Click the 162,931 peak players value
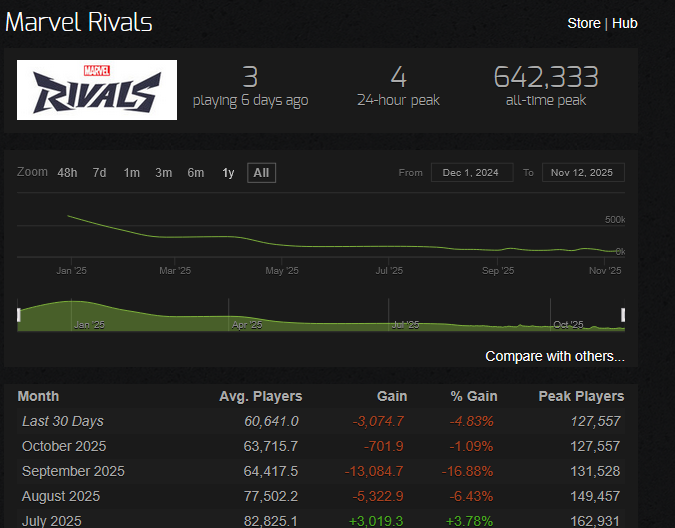Image resolution: width=675 pixels, height=528 pixels. pos(595,521)
